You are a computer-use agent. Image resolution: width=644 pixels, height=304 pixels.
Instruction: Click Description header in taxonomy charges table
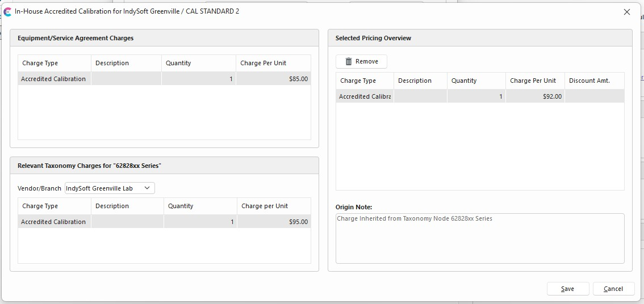click(127, 206)
